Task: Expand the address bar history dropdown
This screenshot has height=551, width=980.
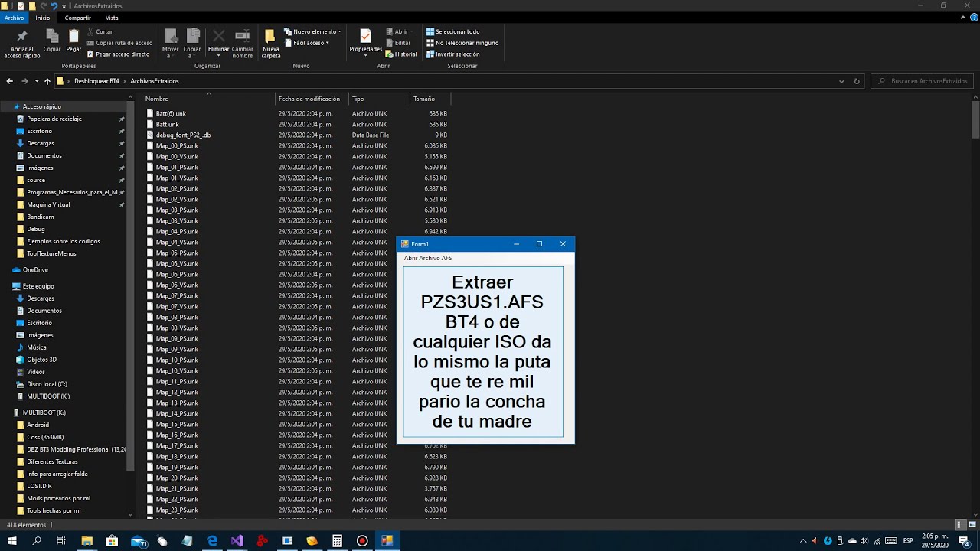Action: [x=841, y=81]
